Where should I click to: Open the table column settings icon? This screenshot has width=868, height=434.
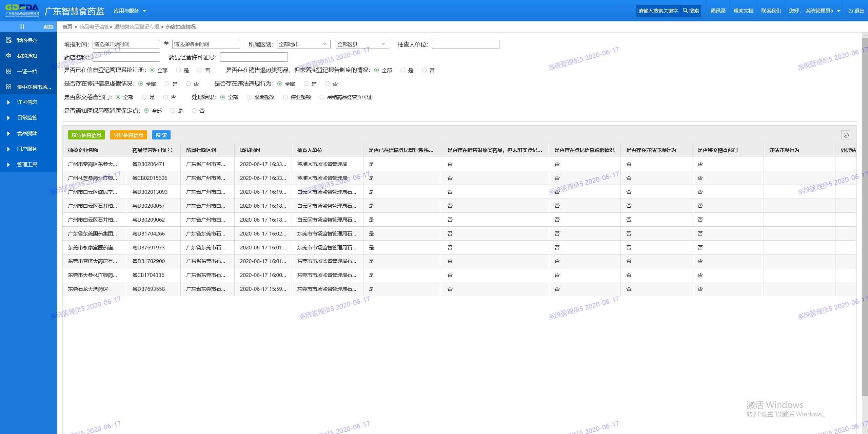click(846, 135)
